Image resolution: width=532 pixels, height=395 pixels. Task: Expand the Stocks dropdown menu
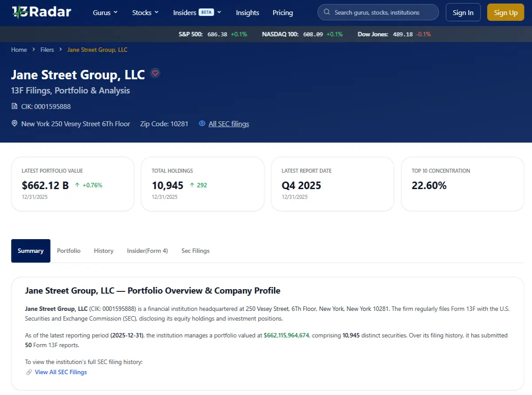[145, 12]
